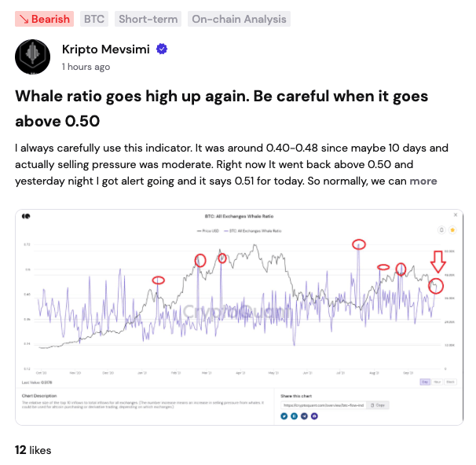Click the star favorite icon on chart
The image size is (476, 465).
pos(452,230)
